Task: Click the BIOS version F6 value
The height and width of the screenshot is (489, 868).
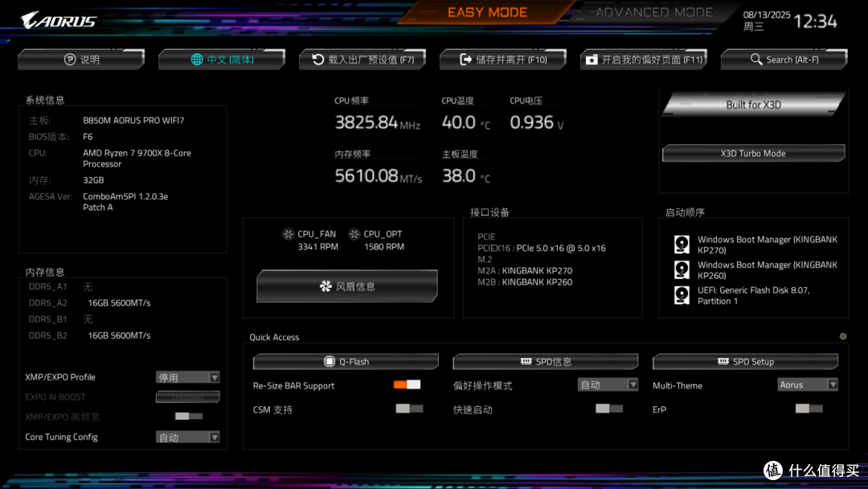Action: click(88, 136)
